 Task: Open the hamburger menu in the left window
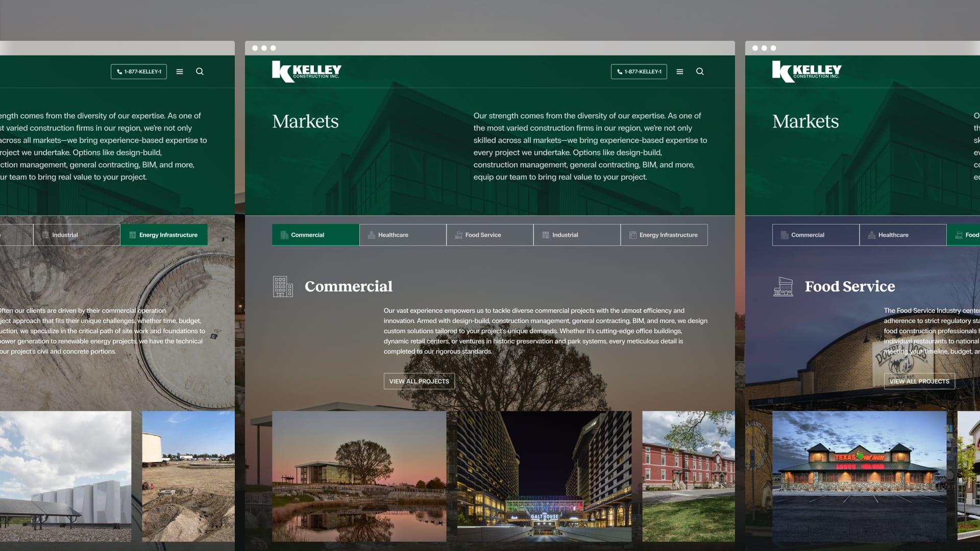180,71
